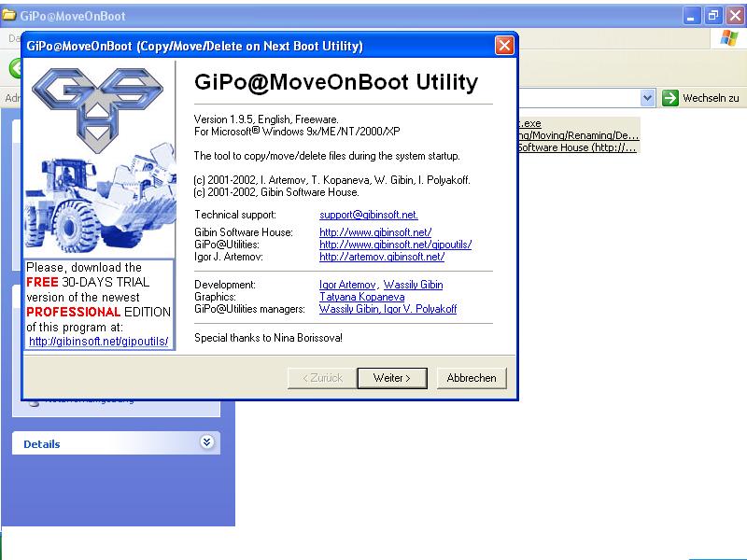Close the GiPo@MoveOnBoot Explorer window

[x=735, y=16]
